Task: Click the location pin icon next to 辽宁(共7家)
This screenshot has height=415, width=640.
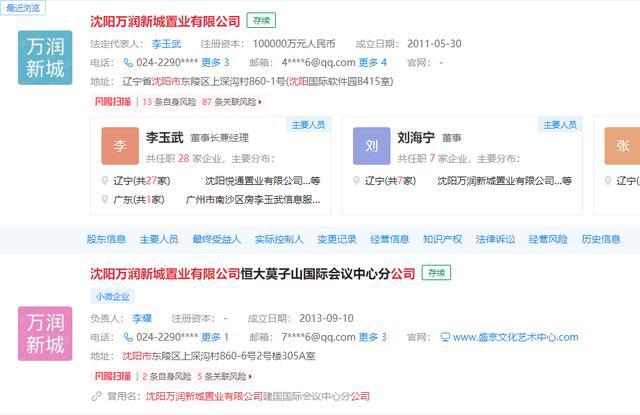Action: click(x=356, y=180)
